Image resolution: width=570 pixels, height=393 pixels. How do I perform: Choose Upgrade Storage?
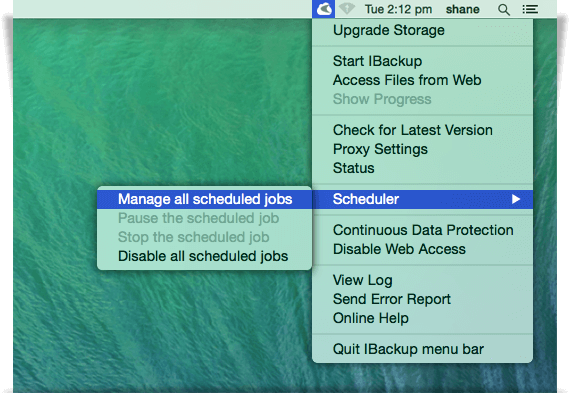click(x=422, y=30)
